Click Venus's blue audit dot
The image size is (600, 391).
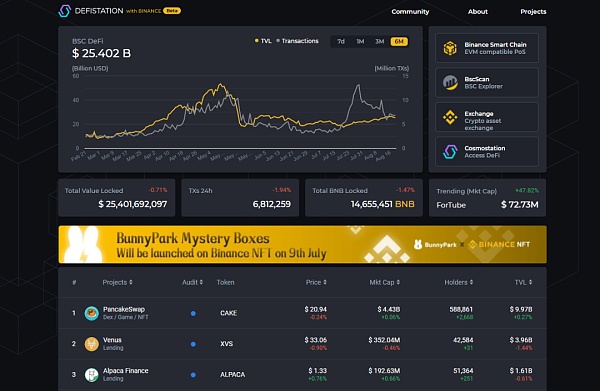[193, 344]
